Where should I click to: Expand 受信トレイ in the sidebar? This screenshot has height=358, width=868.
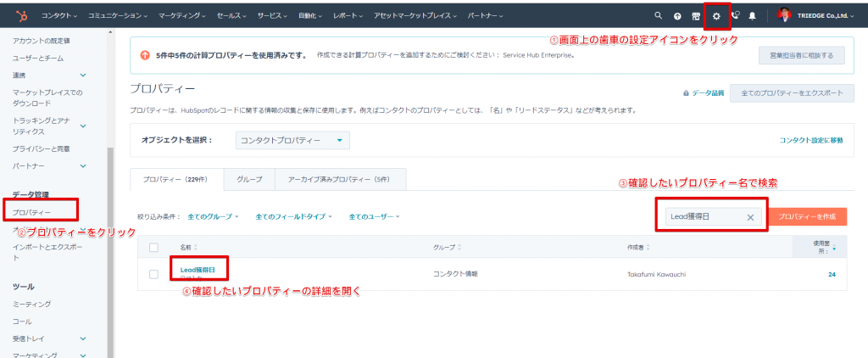tap(83, 338)
